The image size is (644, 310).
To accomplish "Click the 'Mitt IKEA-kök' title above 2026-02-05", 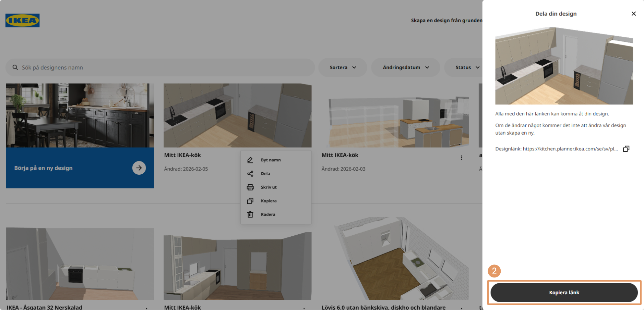I will [182, 155].
